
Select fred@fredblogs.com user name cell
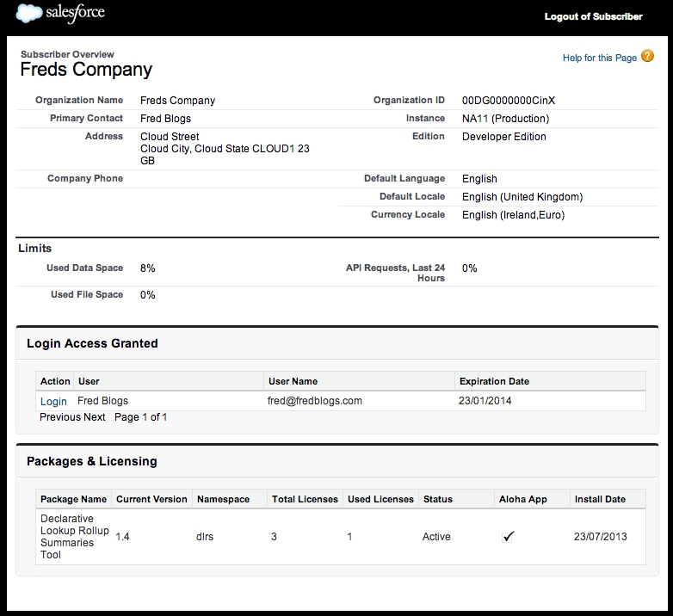[315, 401]
